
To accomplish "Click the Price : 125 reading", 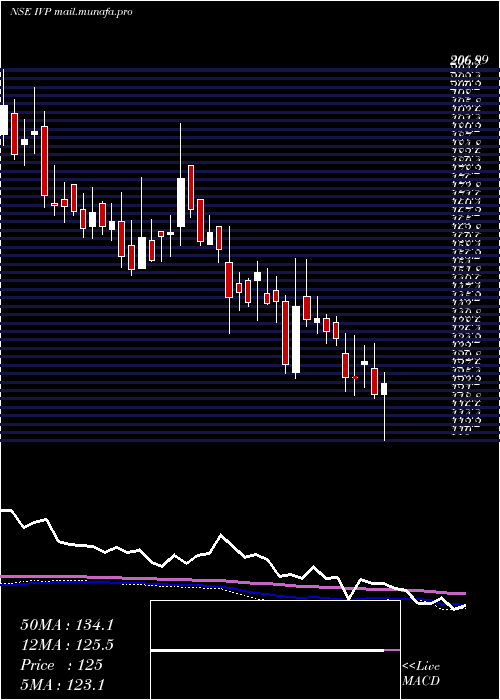I will click(x=62, y=665).
